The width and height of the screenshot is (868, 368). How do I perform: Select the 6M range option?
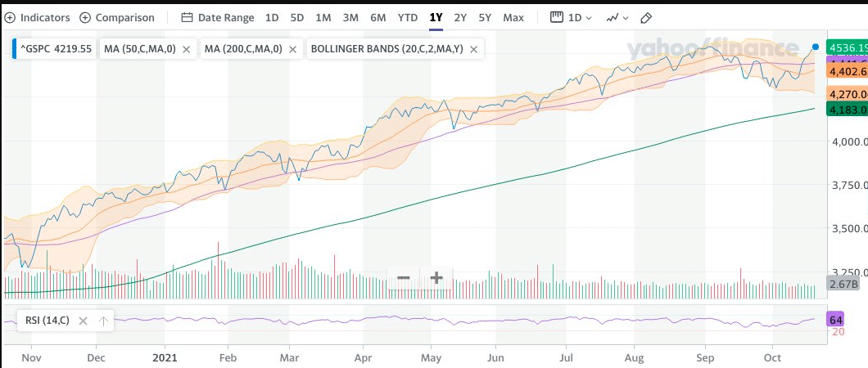pyautogui.click(x=377, y=17)
